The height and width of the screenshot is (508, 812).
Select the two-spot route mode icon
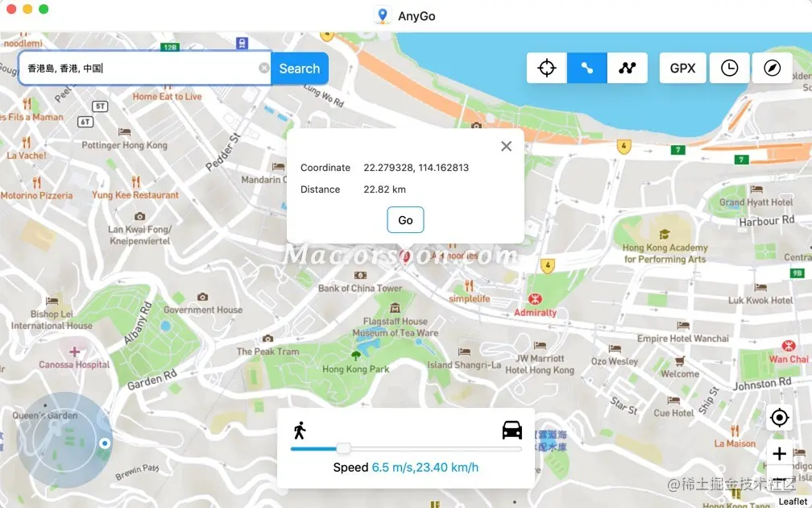(x=586, y=68)
